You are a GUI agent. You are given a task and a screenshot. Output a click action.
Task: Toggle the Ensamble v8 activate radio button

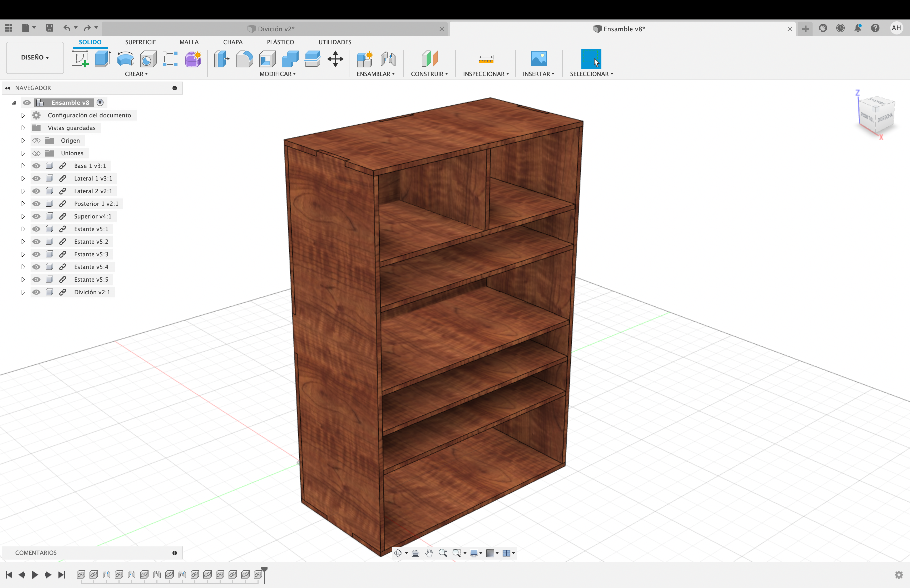pos(100,102)
